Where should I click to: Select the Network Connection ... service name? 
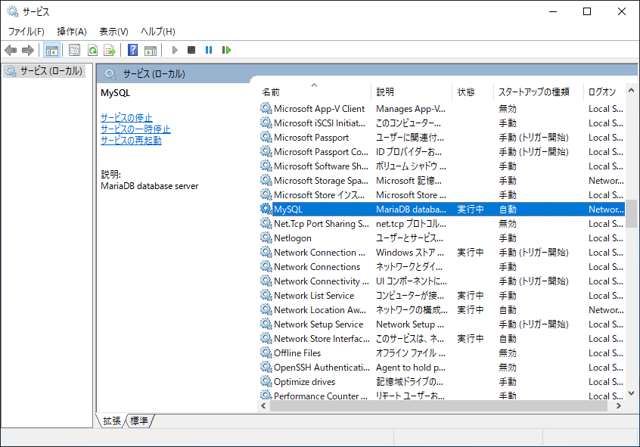[320, 252]
